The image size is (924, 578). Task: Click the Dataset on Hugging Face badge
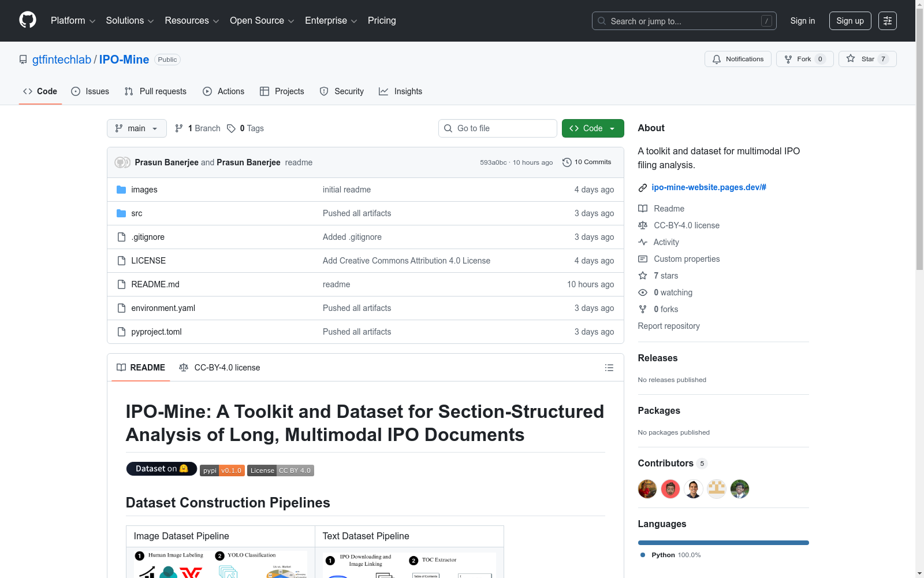(x=162, y=469)
